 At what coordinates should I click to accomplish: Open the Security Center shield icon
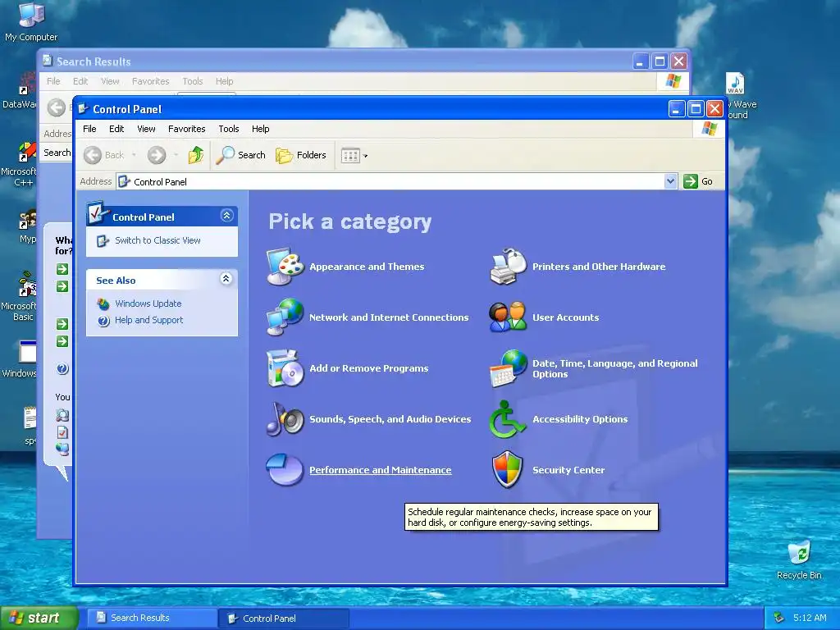tap(507, 470)
